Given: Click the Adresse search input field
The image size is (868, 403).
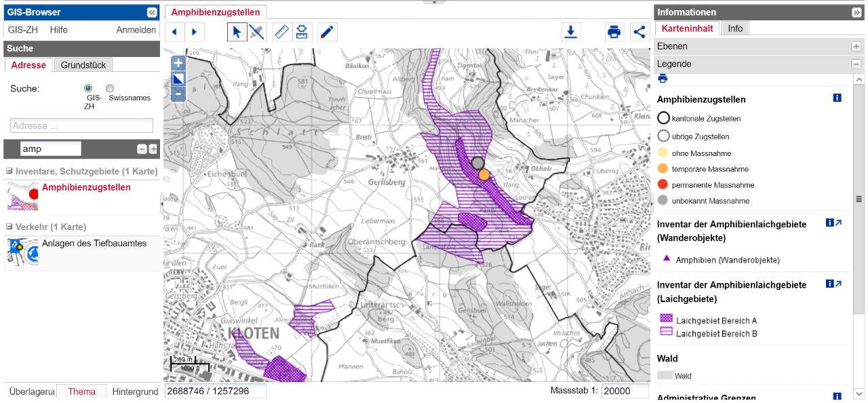Looking at the screenshot, I should tap(81, 126).
